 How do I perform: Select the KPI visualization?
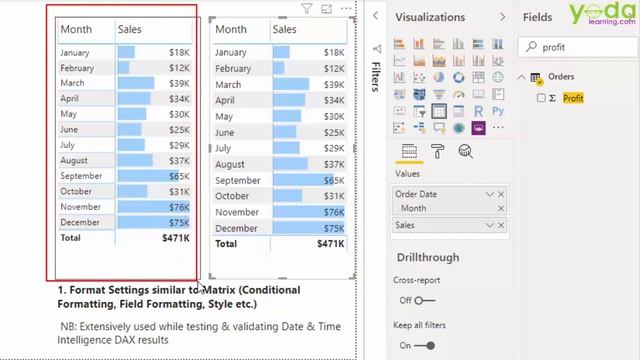tap(399, 111)
